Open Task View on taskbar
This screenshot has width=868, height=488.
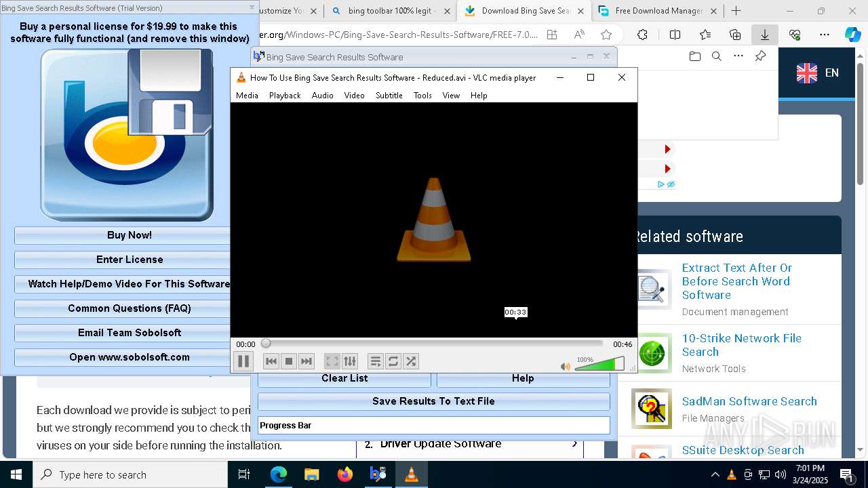(x=244, y=474)
